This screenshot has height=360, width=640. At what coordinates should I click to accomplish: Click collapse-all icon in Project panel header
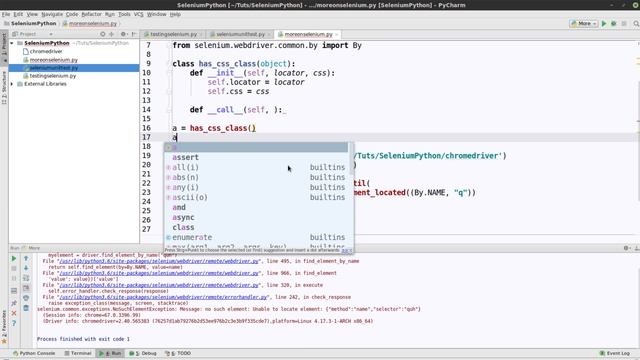coord(111,34)
